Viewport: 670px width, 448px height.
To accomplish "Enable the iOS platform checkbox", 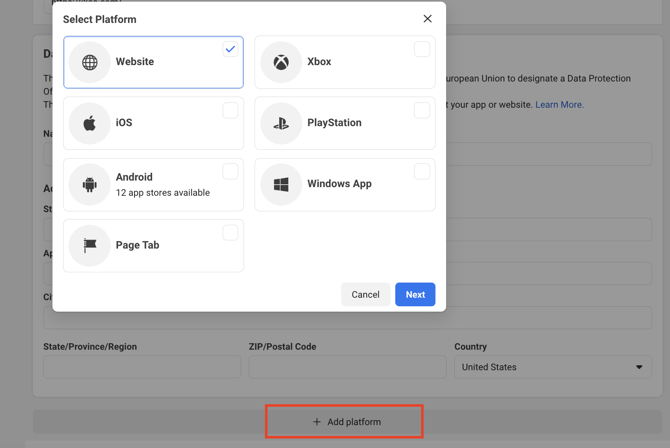I will [230, 110].
